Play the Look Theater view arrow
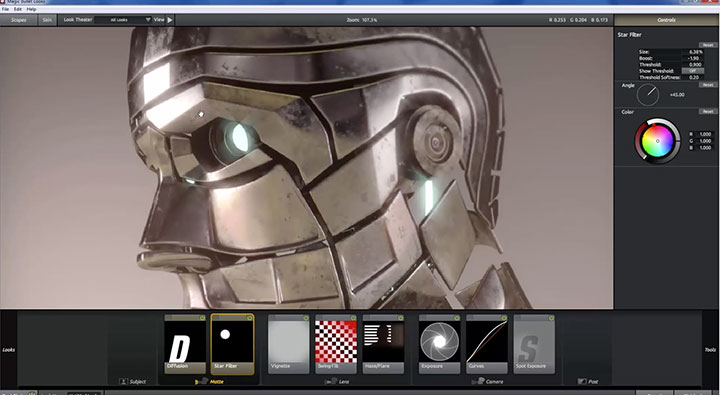This screenshot has height=395, width=720. (170, 20)
